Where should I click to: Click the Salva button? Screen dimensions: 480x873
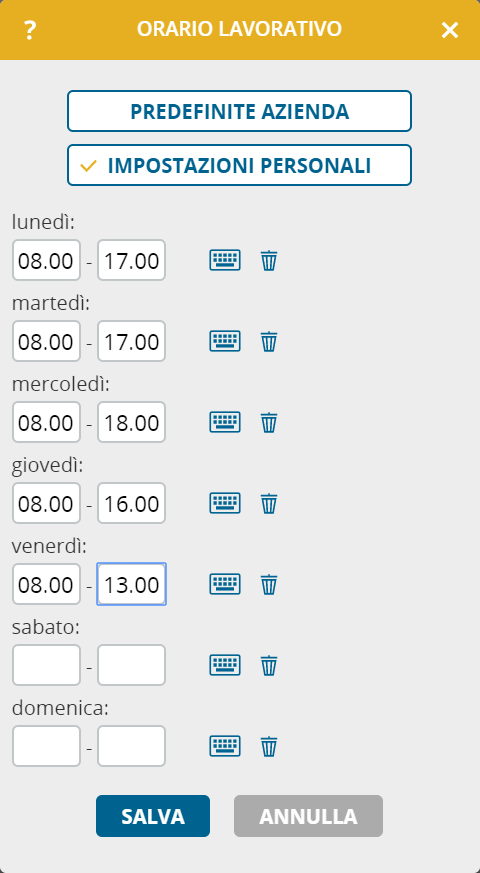pyautogui.click(x=153, y=816)
